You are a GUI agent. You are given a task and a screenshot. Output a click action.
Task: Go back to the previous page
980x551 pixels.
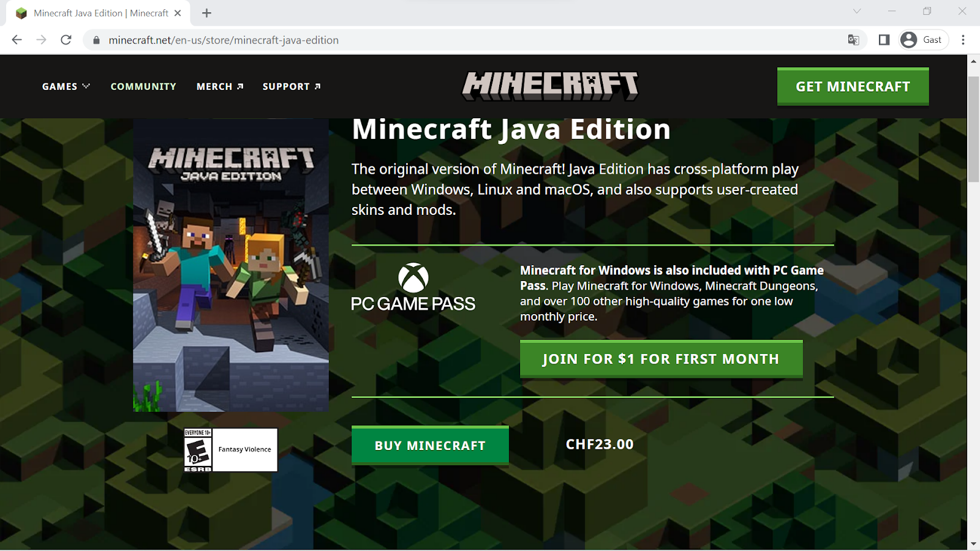pos(17,40)
